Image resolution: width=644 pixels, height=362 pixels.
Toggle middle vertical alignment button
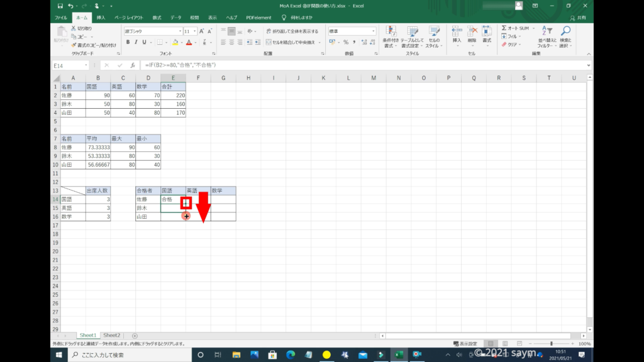coord(231,31)
